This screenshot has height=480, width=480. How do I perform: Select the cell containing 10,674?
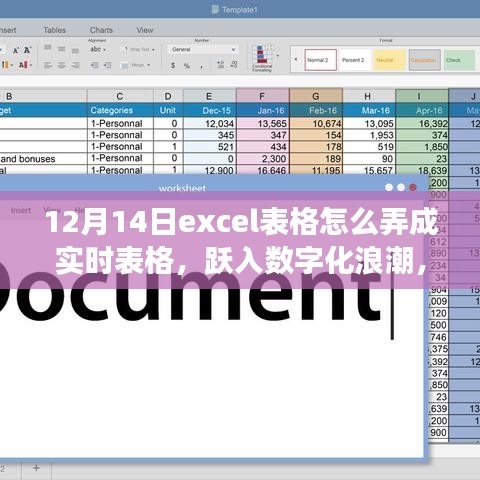pos(316,124)
